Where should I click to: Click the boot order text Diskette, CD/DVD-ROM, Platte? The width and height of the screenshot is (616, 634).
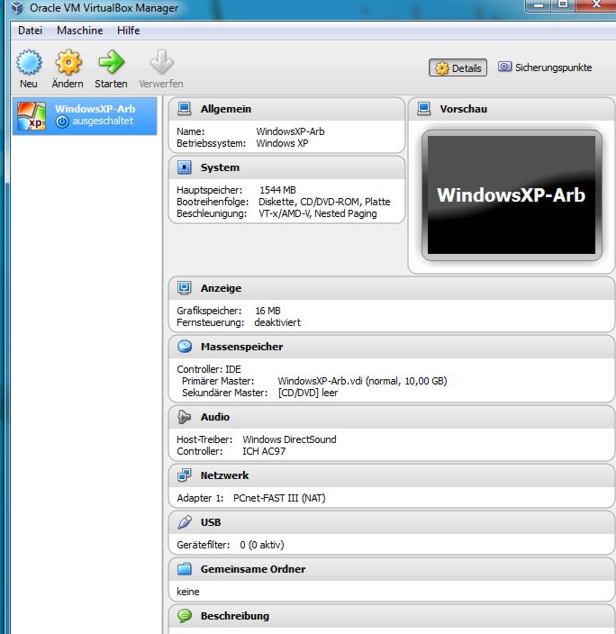pos(324,202)
